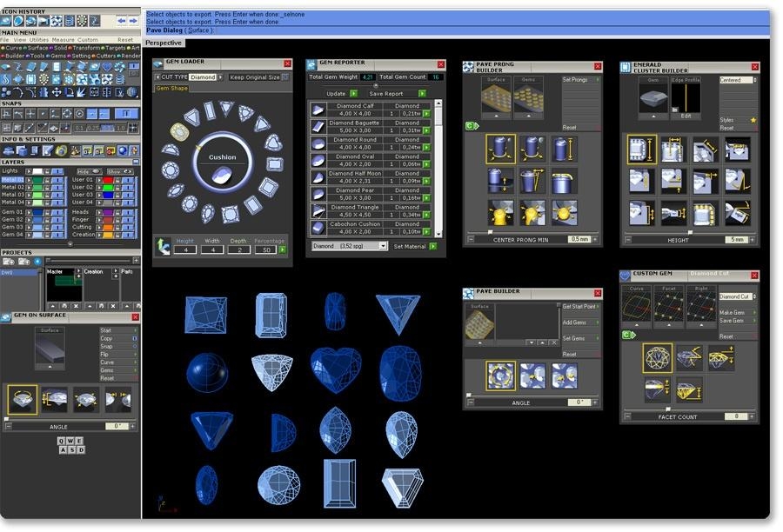
Task: Select first prong option in Pave Prong Builder
Action: pyautogui.click(x=500, y=149)
